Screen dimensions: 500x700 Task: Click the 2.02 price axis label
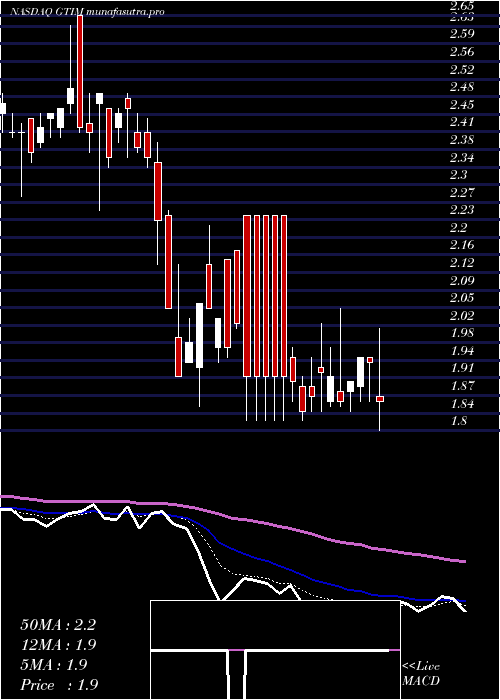pos(462,316)
